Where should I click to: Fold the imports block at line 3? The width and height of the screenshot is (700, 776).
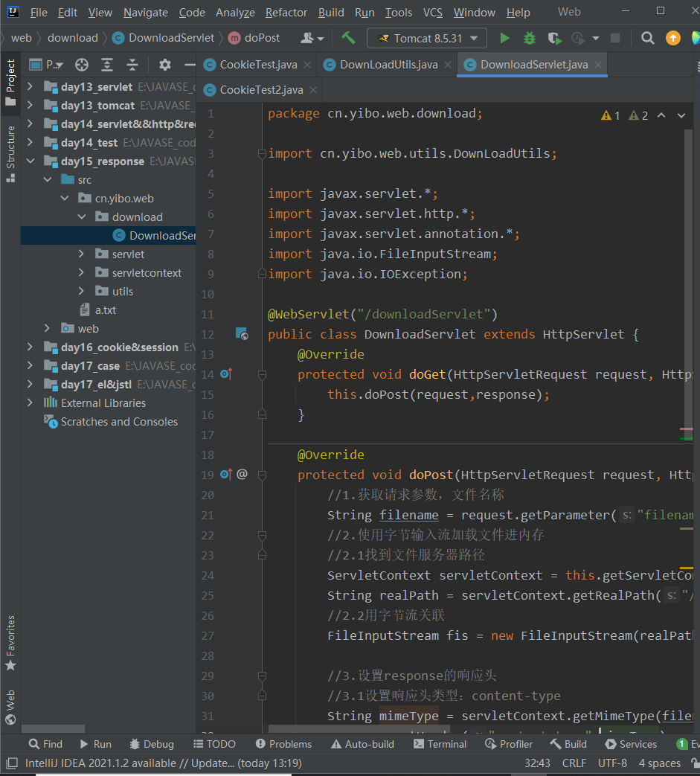[262, 155]
